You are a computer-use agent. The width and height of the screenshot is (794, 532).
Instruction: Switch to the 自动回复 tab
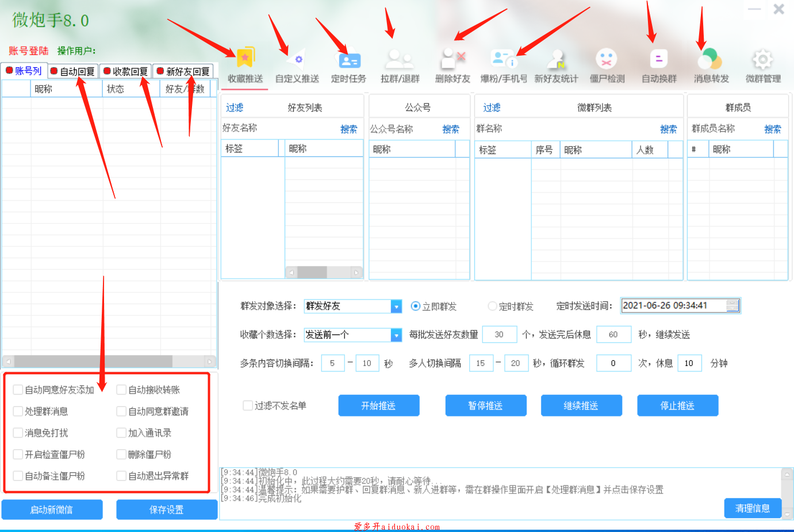[72, 71]
